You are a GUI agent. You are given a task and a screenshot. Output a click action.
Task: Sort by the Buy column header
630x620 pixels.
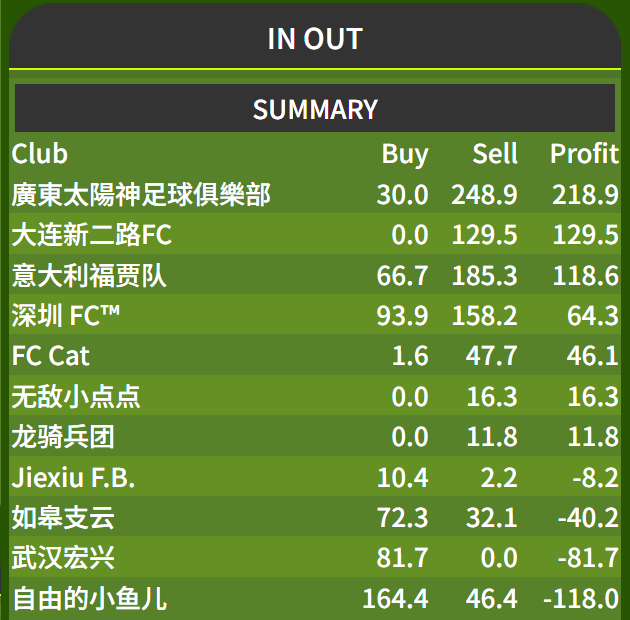coord(405,154)
